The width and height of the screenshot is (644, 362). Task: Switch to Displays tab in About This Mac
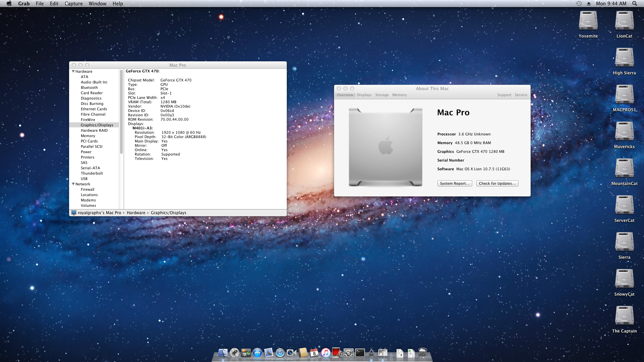364,95
